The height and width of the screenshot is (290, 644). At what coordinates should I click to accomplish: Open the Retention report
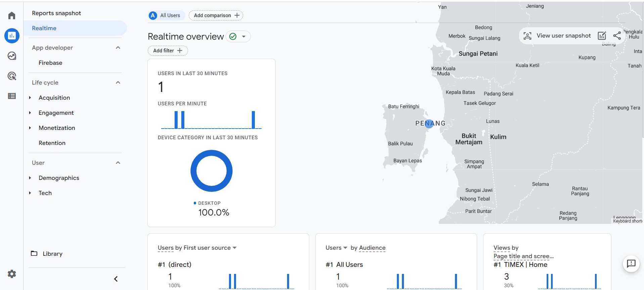coord(52,143)
